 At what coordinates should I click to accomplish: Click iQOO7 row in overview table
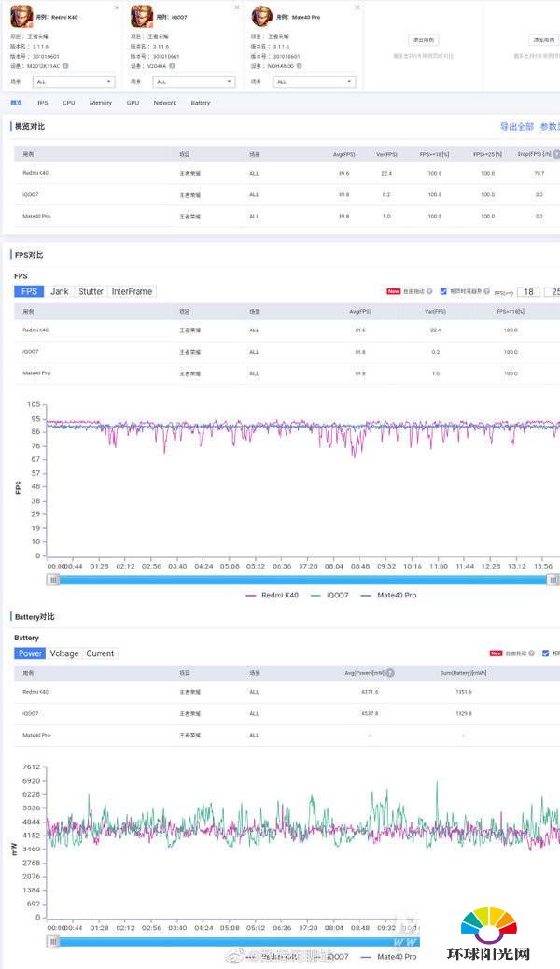[x=287, y=195]
